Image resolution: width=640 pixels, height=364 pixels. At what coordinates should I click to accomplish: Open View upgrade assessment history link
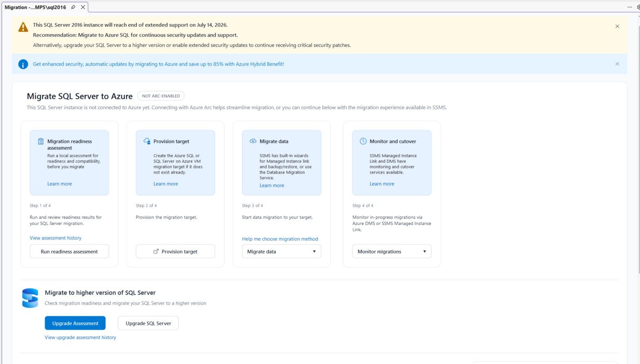80,338
